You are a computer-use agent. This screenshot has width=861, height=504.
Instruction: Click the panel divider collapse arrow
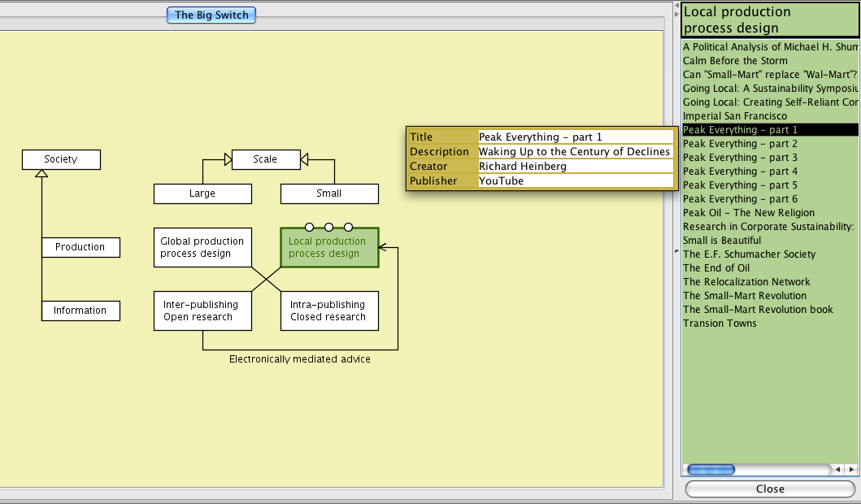(x=676, y=253)
